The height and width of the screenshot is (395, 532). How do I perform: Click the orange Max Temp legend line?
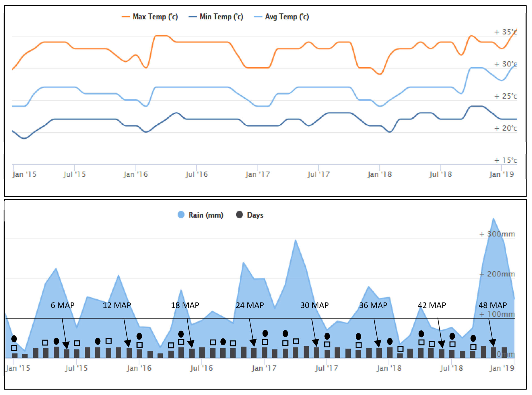tap(126, 17)
